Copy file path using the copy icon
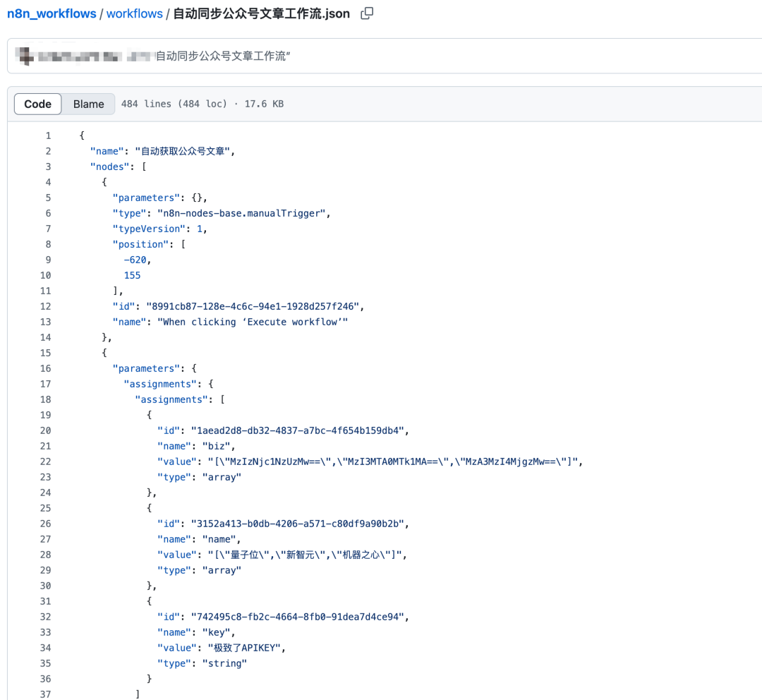 click(x=367, y=13)
